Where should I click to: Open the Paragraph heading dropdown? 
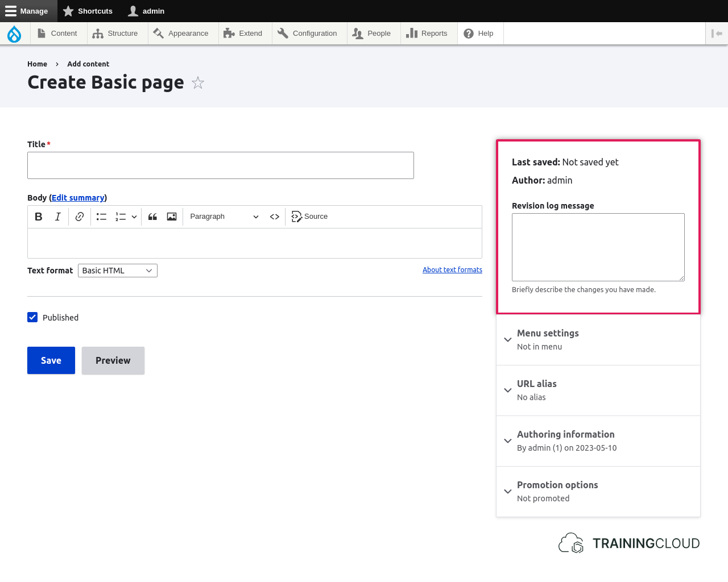point(224,217)
